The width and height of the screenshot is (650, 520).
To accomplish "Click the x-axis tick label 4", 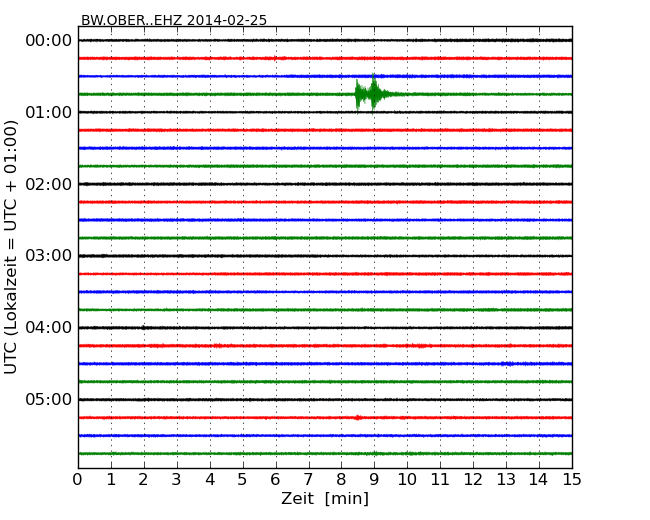I will click(210, 480).
